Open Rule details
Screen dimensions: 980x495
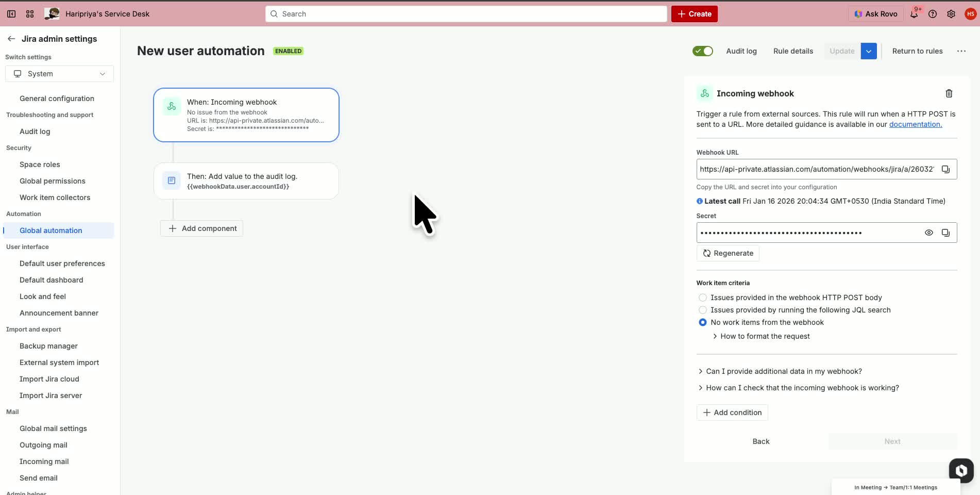point(793,51)
